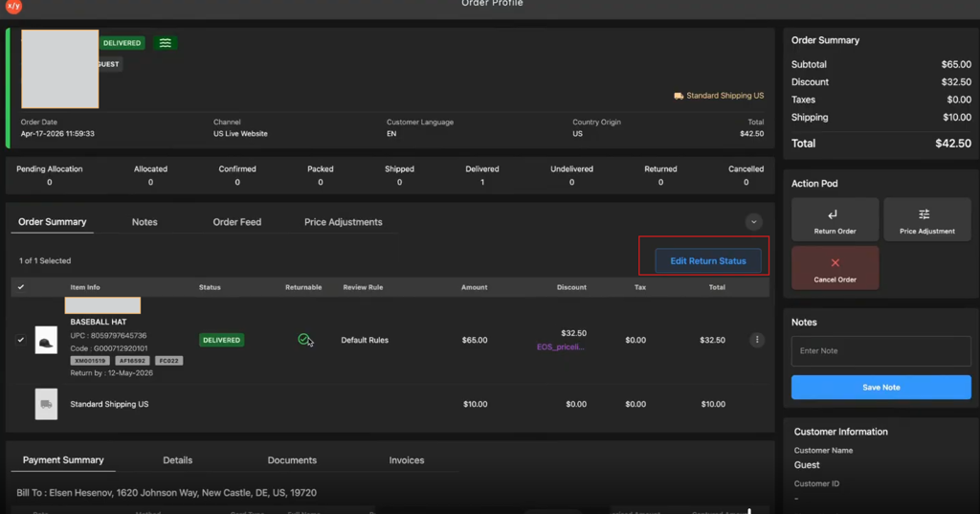The width and height of the screenshot is (980, 514).
Task: Open the Order Feed tab
Action: click(237, 222)
